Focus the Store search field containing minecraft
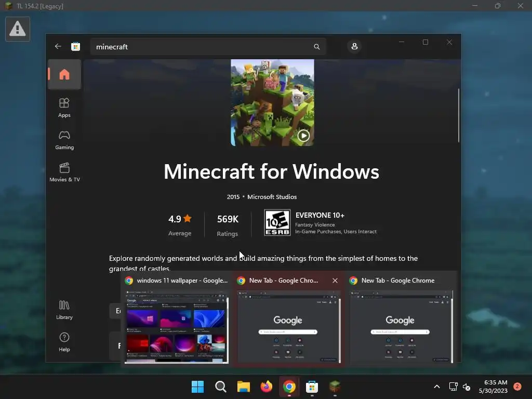 208,46
